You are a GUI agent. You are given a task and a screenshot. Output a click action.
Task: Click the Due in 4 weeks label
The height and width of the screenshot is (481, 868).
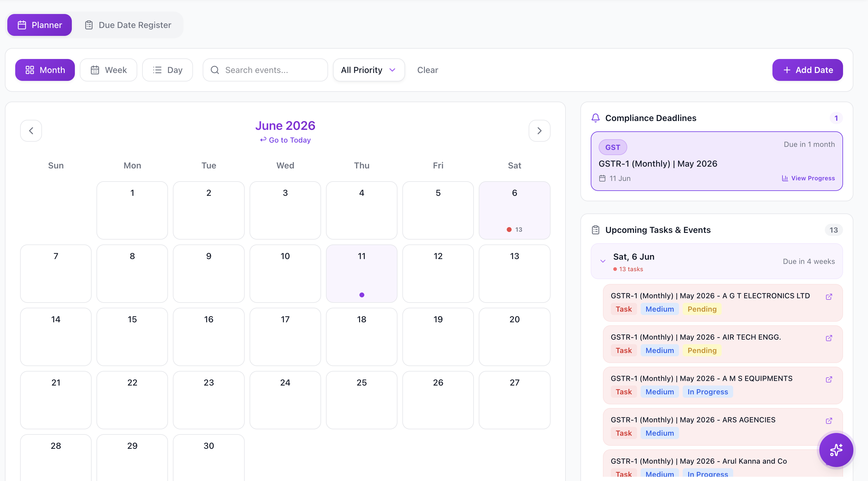[x=809, y=261]
